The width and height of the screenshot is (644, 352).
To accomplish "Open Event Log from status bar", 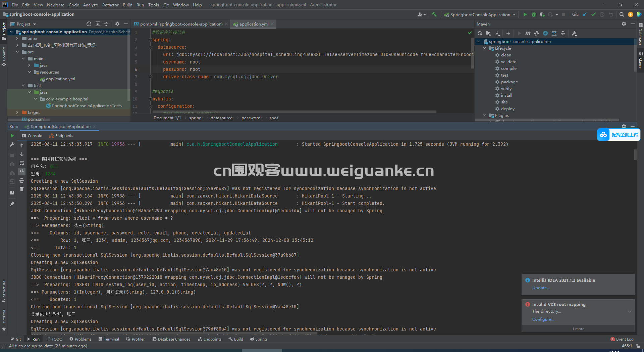I will click(x=622, y=339).
